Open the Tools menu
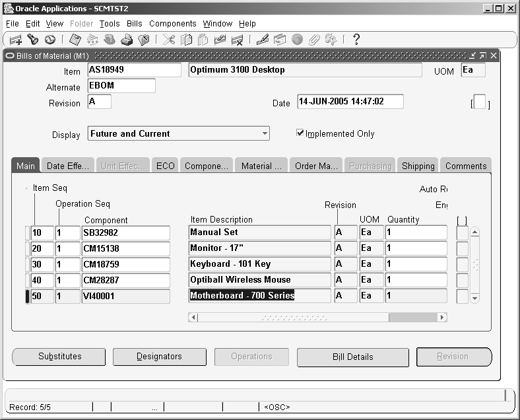The image size is (520, 420). 110,24
